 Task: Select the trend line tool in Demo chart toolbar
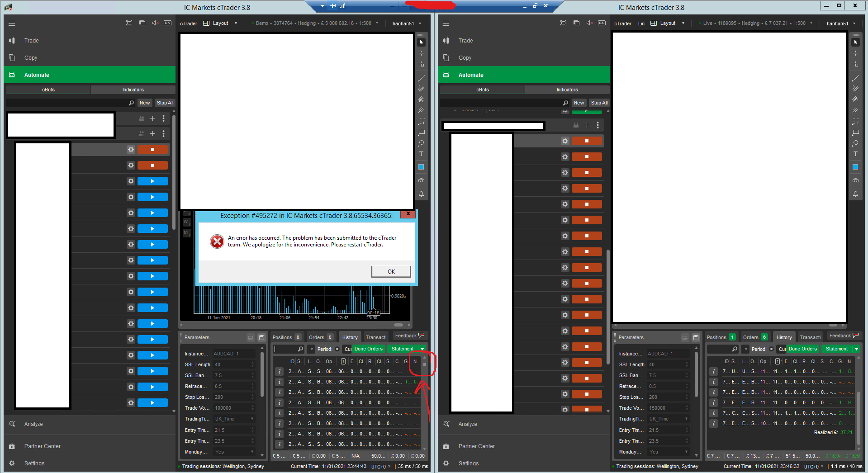tap(421, 78)
